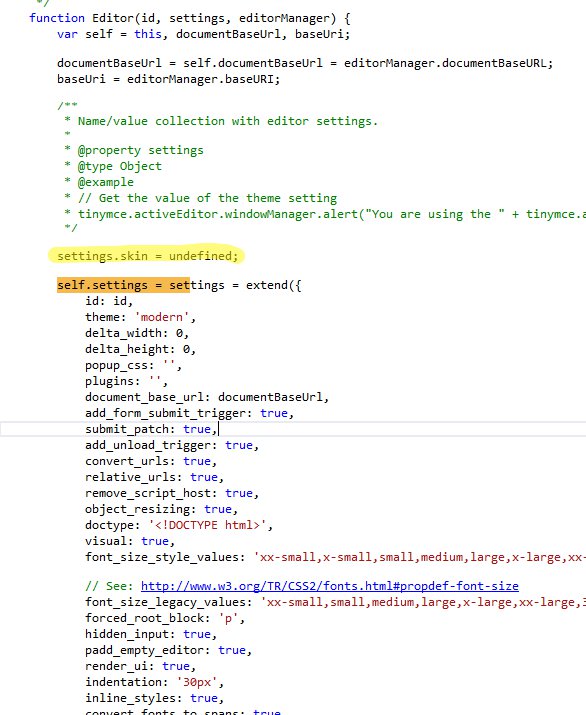
Task: Click the editorManager.baseURI expression
Action: click(200, 79)
